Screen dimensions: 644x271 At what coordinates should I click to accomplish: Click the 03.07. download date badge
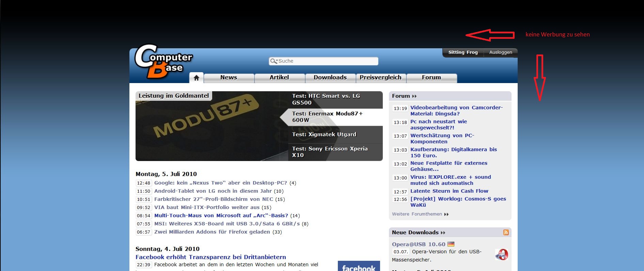[x=400, y=252]
